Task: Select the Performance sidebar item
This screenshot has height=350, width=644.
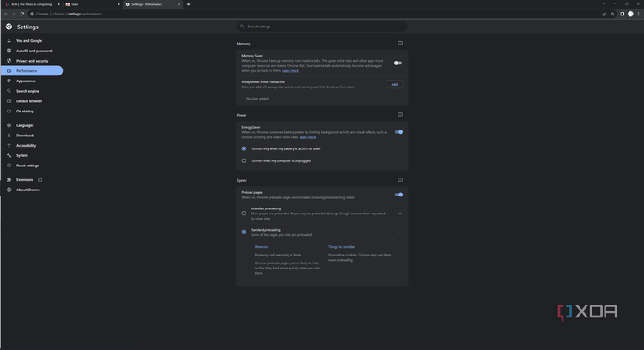Action: pyautogui.click(x=32, y=71)
